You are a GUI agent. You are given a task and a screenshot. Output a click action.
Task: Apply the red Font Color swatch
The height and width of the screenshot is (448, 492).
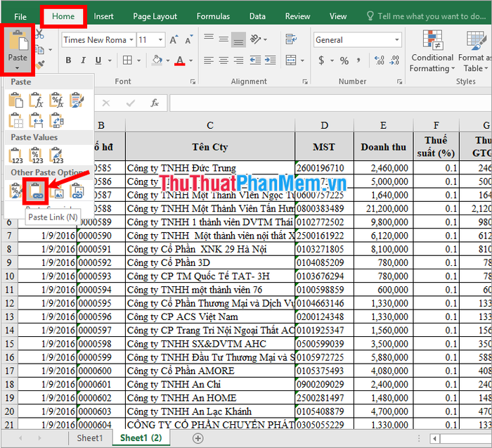click(x=180, y=60)
